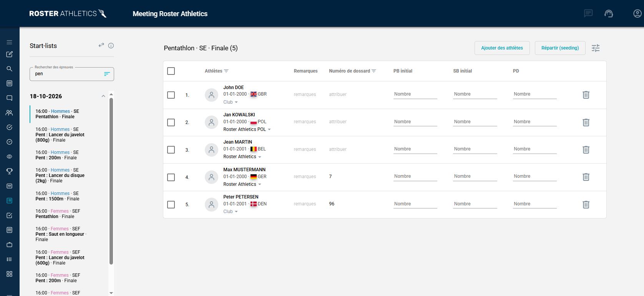Open Club dropdown for John DOE
Image resolution: width=644 pixels, height=296 pixels.
[231, 102]
